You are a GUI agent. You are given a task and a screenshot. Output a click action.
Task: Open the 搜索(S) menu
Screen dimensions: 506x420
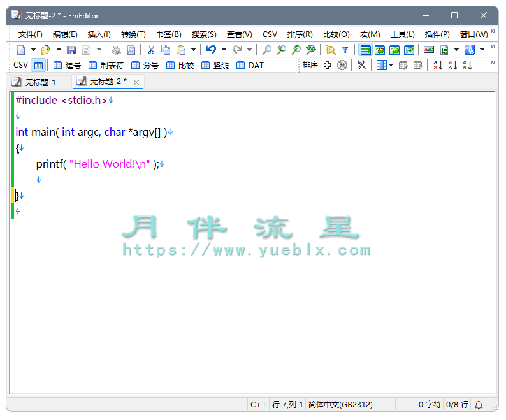click(x=204, y=34)
